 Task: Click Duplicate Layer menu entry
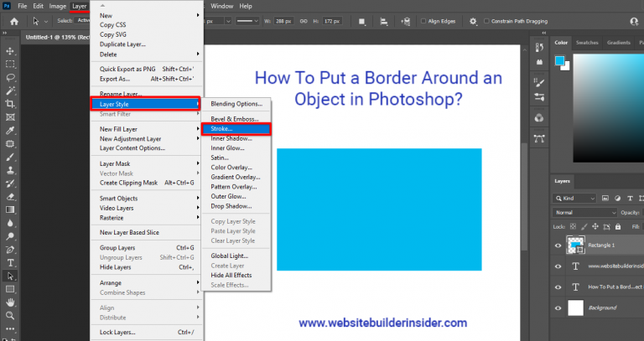point(122,44)
